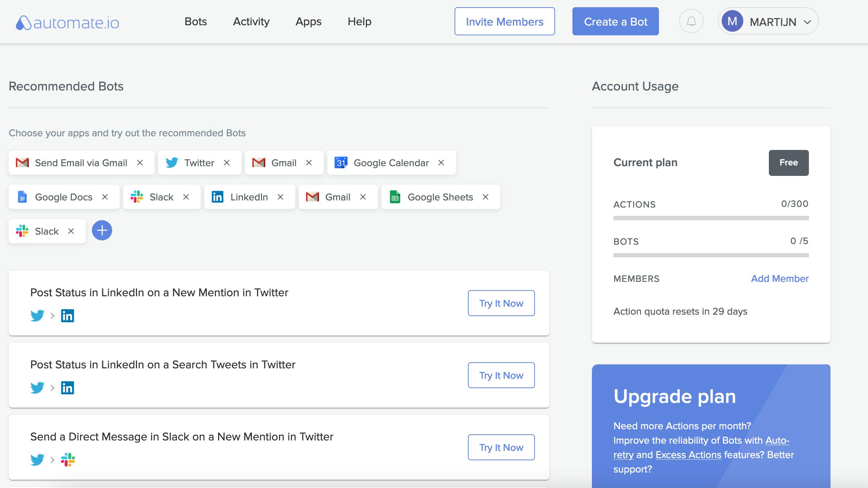Screen dimensions: 868x488
Task: Click the automate.io logo
Action: click(67, 22)
